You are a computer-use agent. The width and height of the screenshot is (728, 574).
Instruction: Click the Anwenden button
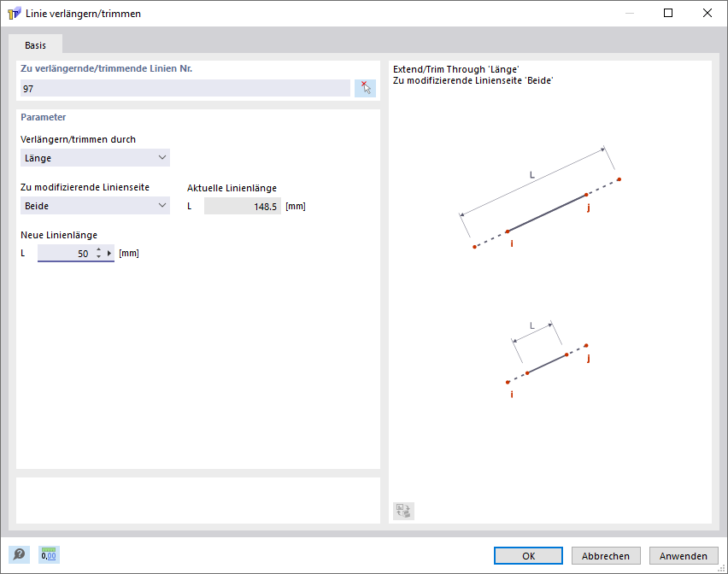pos(684,555)
